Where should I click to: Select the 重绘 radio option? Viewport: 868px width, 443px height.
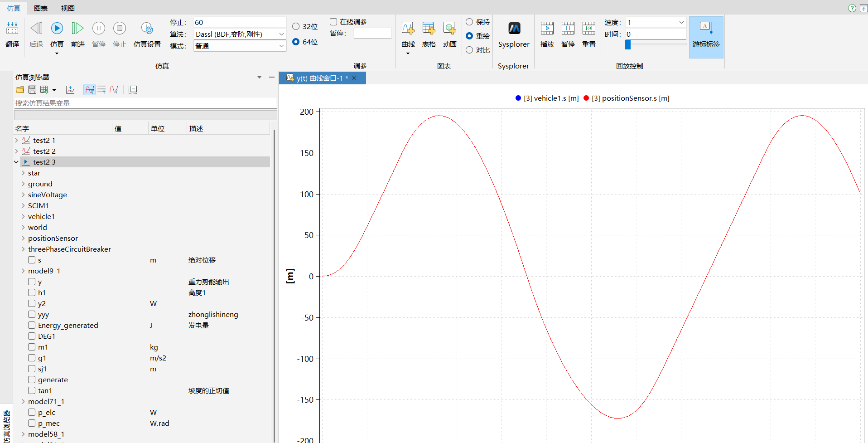tap(469, 36)
